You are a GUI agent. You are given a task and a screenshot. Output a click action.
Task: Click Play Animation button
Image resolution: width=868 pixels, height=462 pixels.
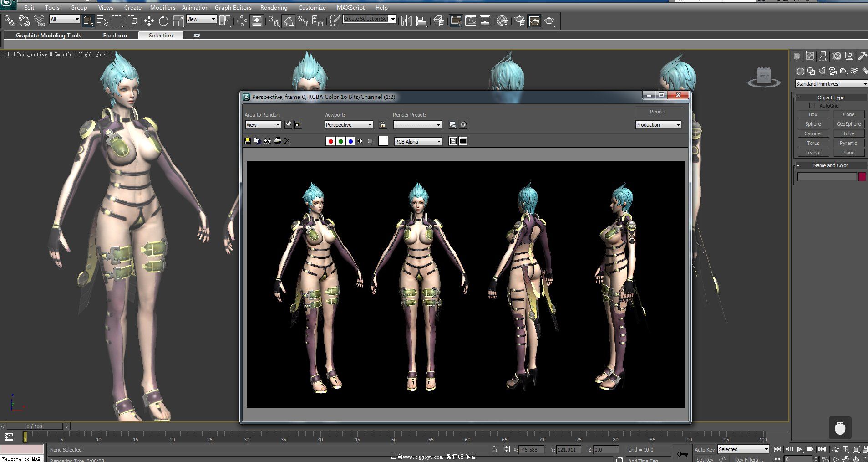click(800, 449)
